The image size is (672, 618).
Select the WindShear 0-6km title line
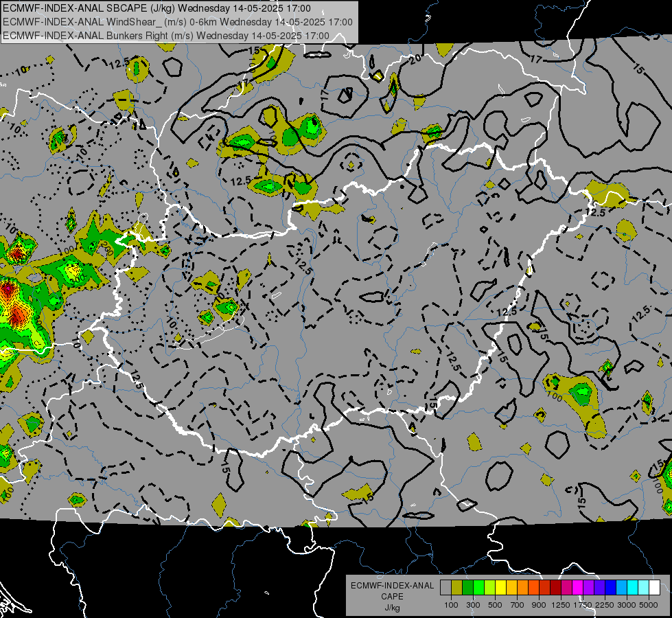tap(177, 22)
